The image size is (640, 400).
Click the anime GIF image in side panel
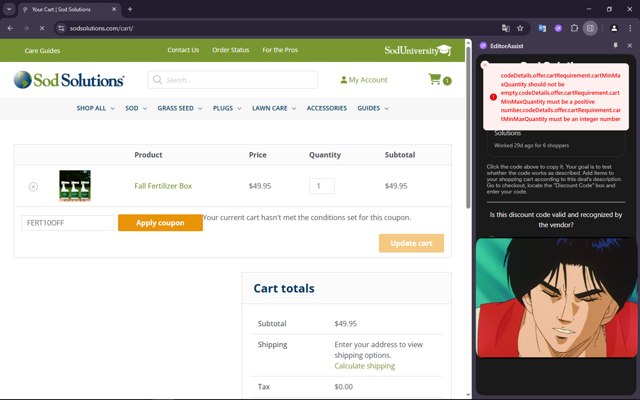pyautogui.click(x=557, y=298)
